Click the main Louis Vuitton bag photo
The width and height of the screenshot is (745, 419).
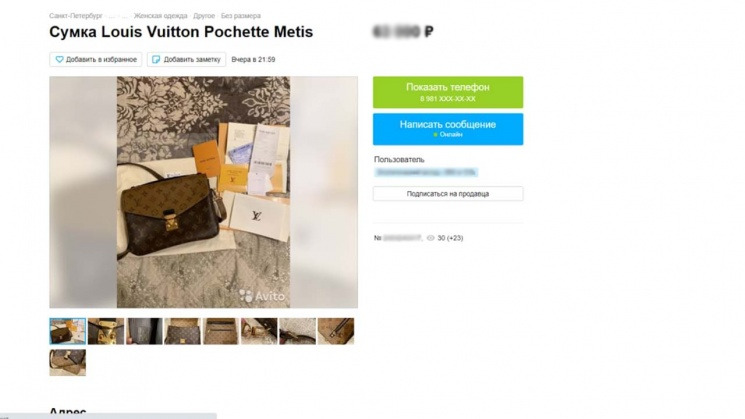tap(203, 192)
